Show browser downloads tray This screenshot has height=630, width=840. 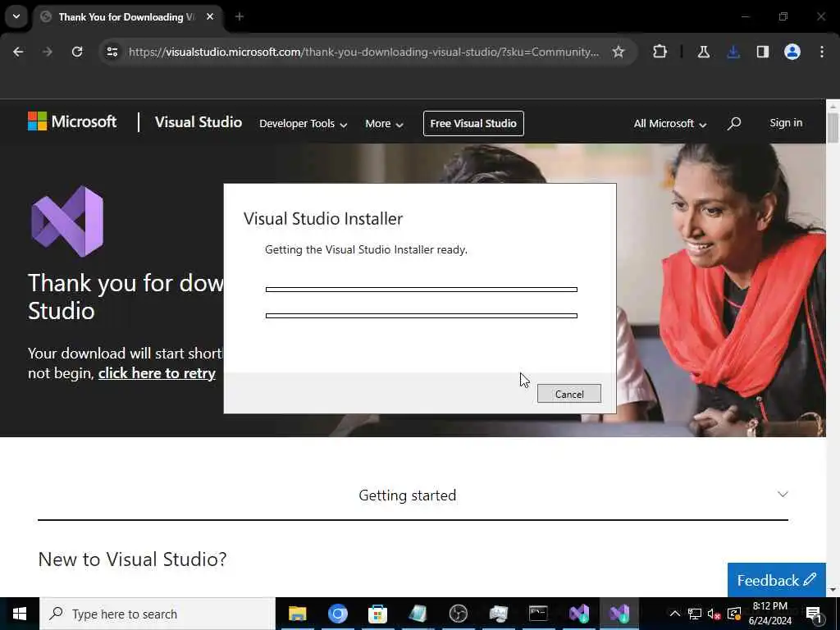[733, 52]
